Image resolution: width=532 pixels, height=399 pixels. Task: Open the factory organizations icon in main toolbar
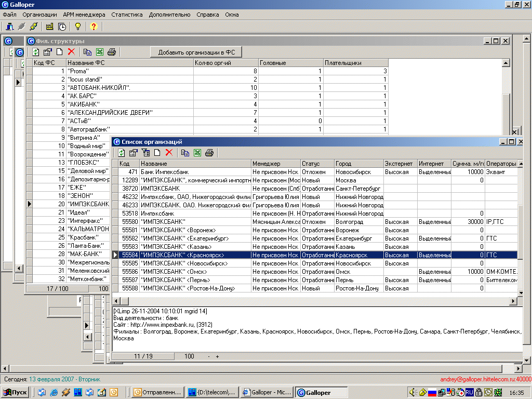(49, 26)
